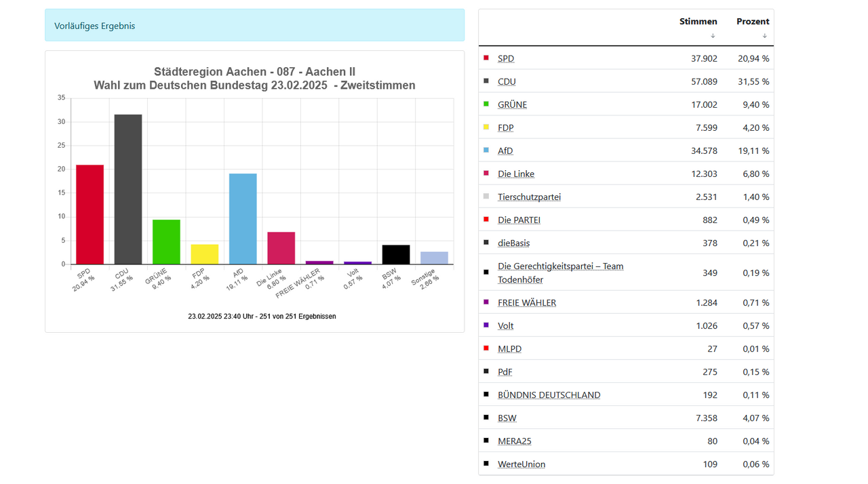Click CDU vote count 57.089
868x484 pixels.
coord(704,82)
